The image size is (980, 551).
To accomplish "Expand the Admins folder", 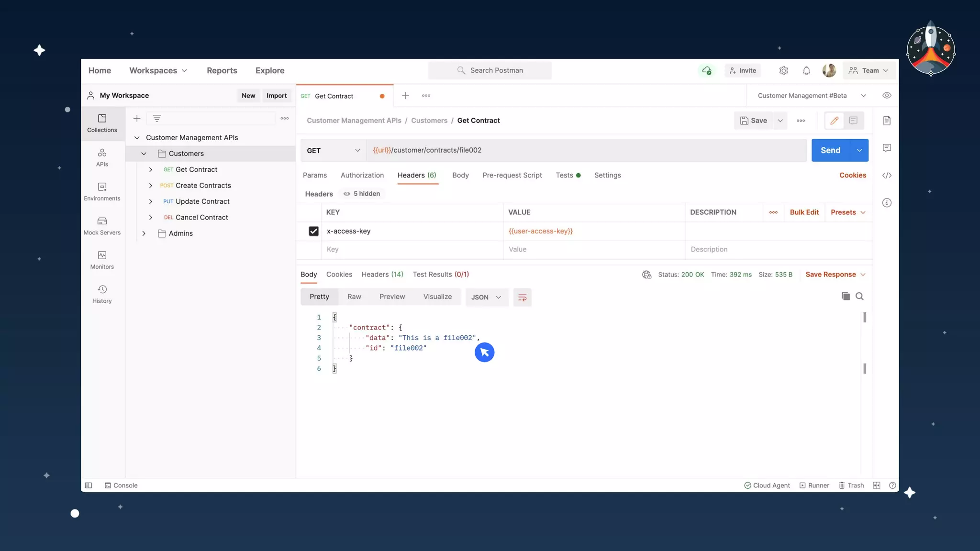I will (144, 233).
